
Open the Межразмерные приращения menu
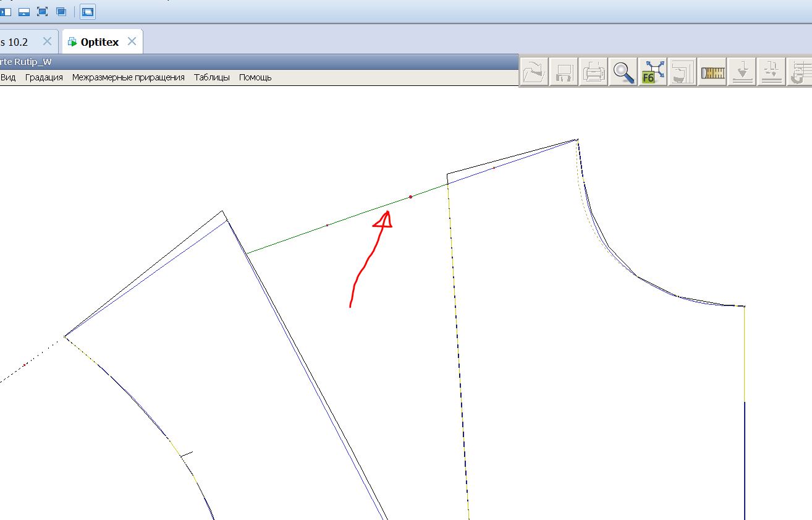(x=129, y=77)
